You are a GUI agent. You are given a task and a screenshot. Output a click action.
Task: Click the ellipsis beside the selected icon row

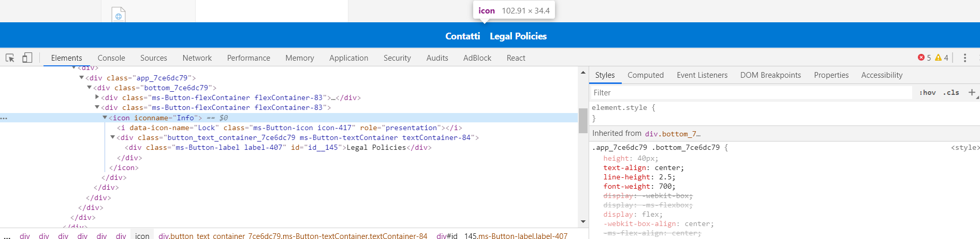click(x=4, y=118)
